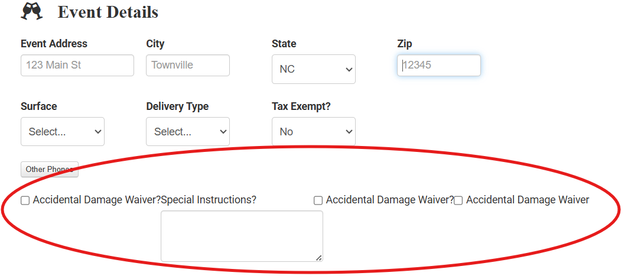Click the text area resize handle
The width and height of the screenshot is (644, 279).
pos(319,257)
